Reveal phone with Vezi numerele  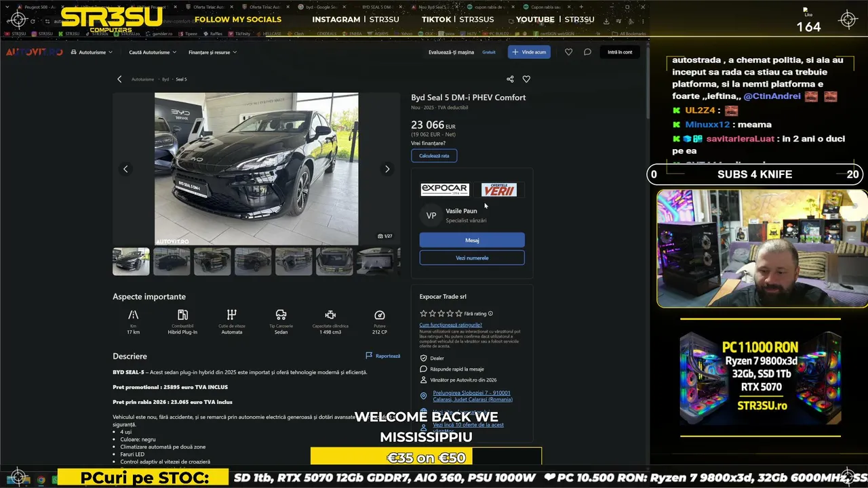click(x=472, y=258)
